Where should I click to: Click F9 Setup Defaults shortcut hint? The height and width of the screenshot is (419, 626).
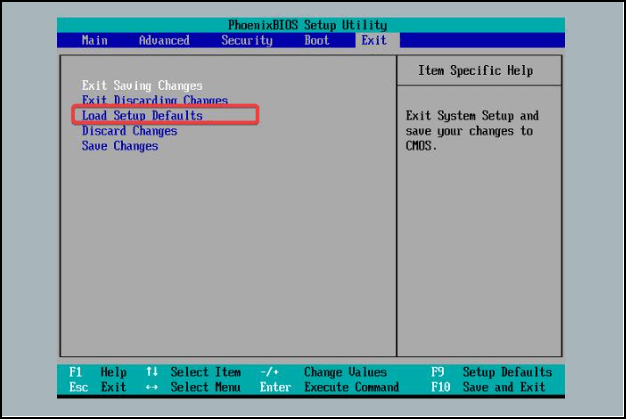490,372
